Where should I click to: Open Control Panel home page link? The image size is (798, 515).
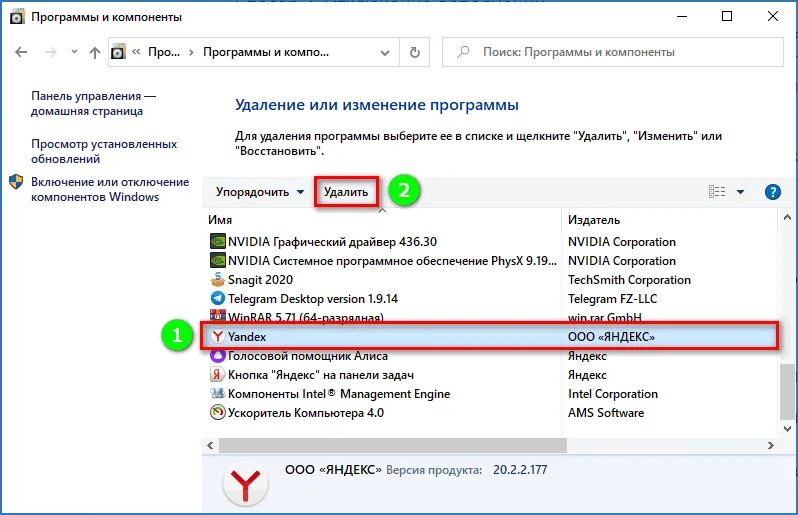[x=93, y=103]
